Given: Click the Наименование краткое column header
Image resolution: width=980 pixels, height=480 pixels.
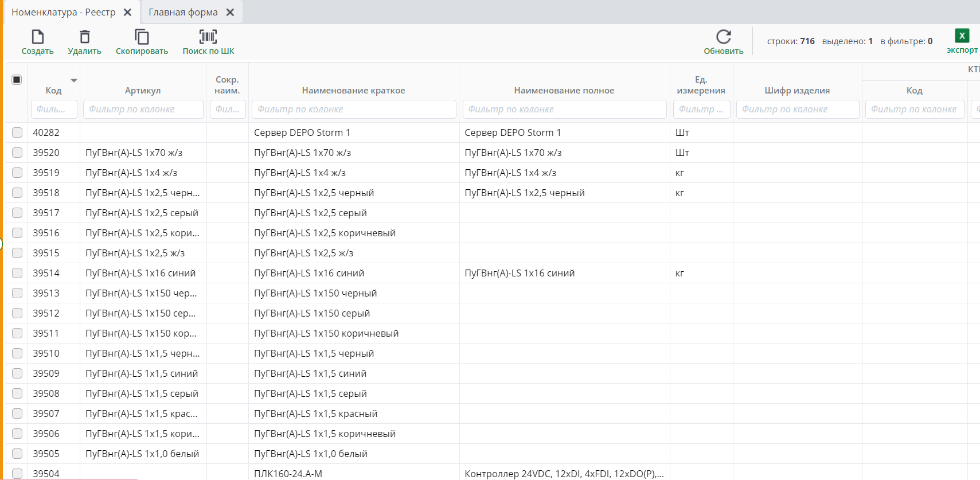Looking at the screenshot, I should 353,90.
